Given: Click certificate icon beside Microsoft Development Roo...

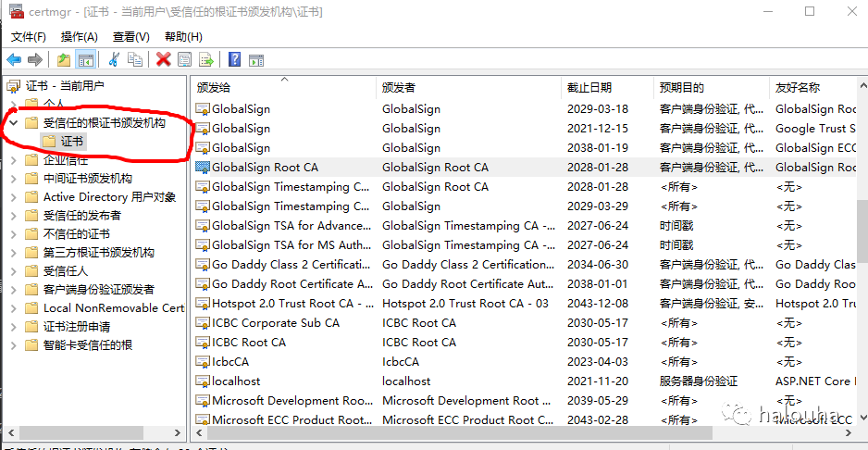Looking at the screenshot, I should [204, 401].
